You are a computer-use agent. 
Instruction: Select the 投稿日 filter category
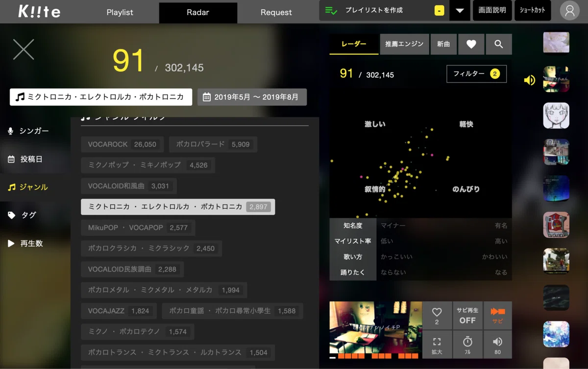(x=25, y=159)
